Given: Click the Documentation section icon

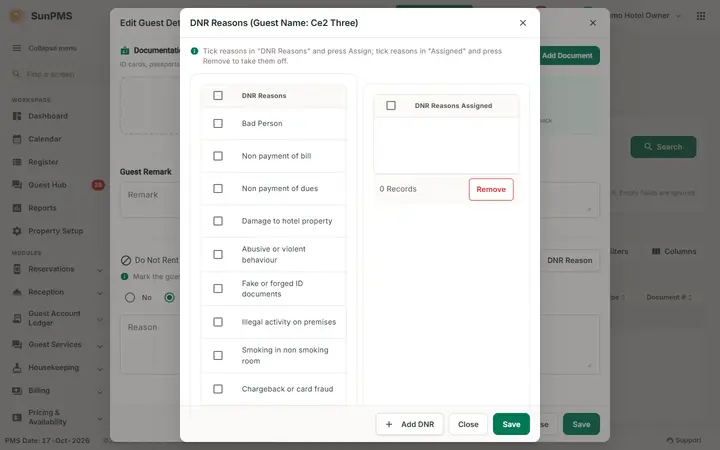Looking at the screenshot, I should (x=124, y=51).
